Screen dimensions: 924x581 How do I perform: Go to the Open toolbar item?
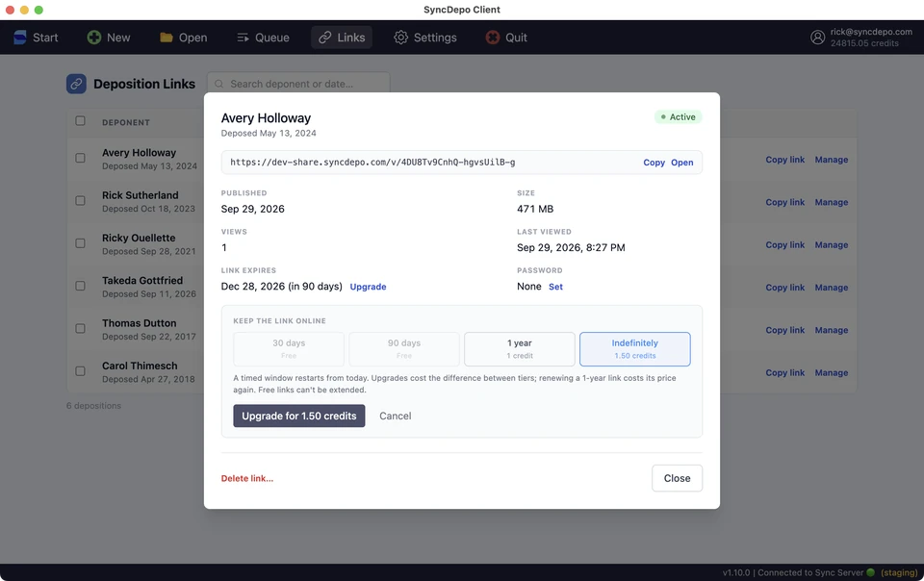183,38
